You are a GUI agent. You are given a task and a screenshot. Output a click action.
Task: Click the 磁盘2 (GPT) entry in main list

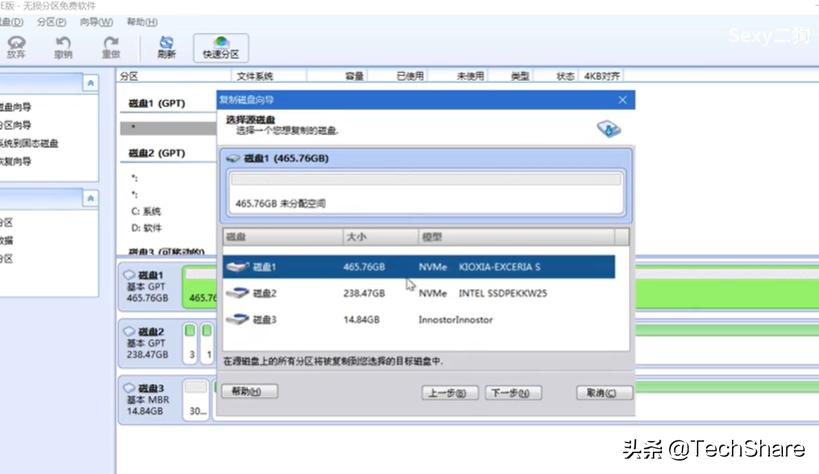[x=157, y=153]
